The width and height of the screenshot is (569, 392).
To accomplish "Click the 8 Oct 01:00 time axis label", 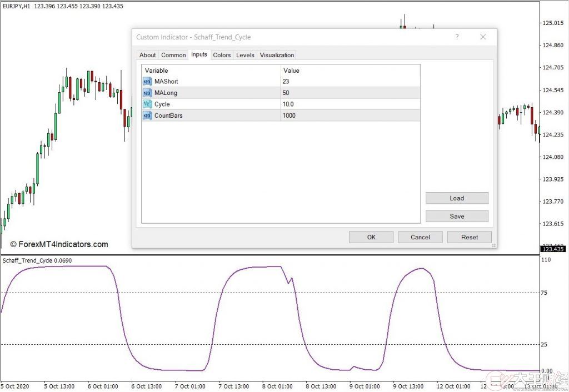I will (277, 386).
